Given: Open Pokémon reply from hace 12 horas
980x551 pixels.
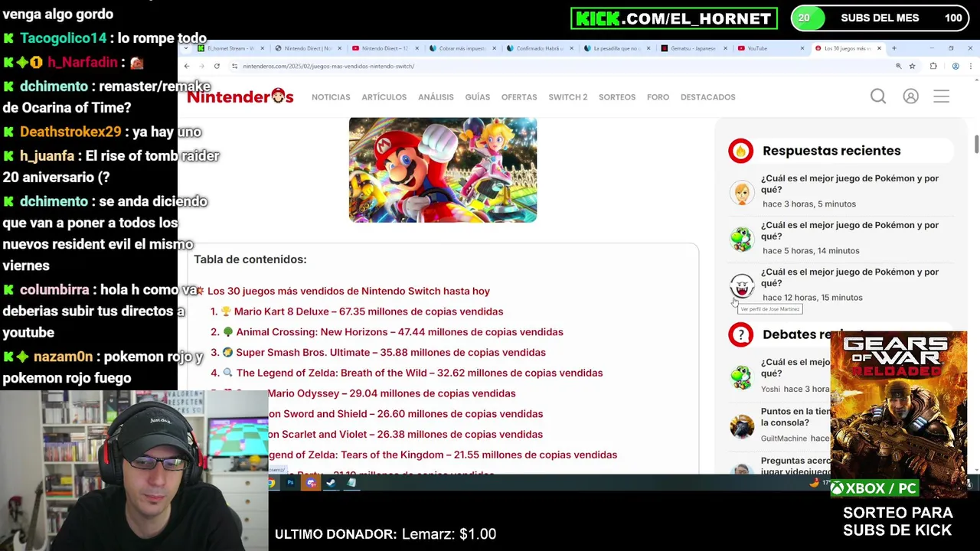Looking at the screenshot, I should tap(850, 277).
